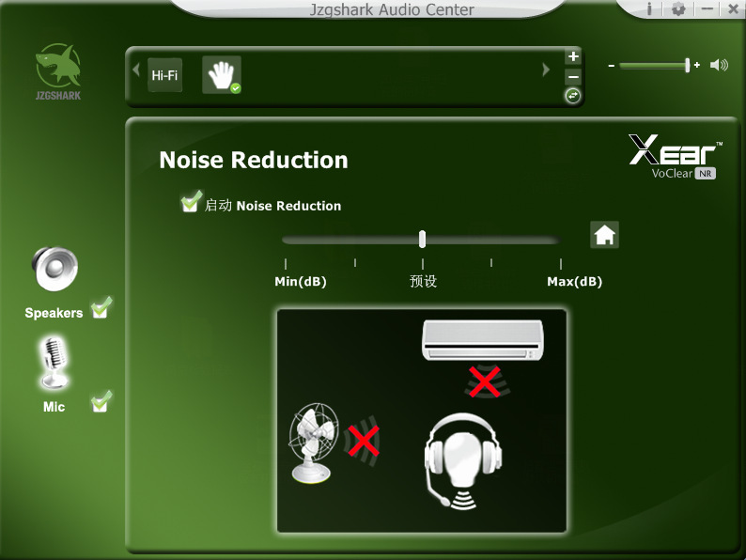Open the info icon in title bar
This screenshot has height=560, width=746.
(649, 8)
